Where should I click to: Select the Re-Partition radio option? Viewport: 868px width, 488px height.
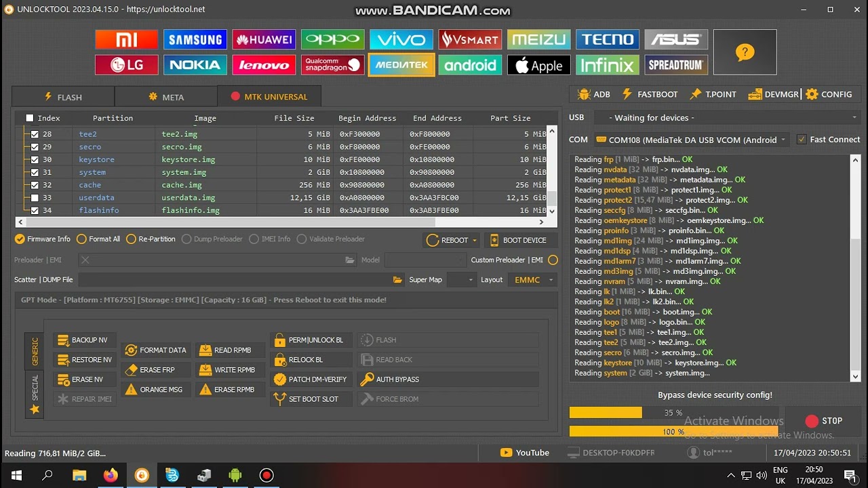point(151,239)
